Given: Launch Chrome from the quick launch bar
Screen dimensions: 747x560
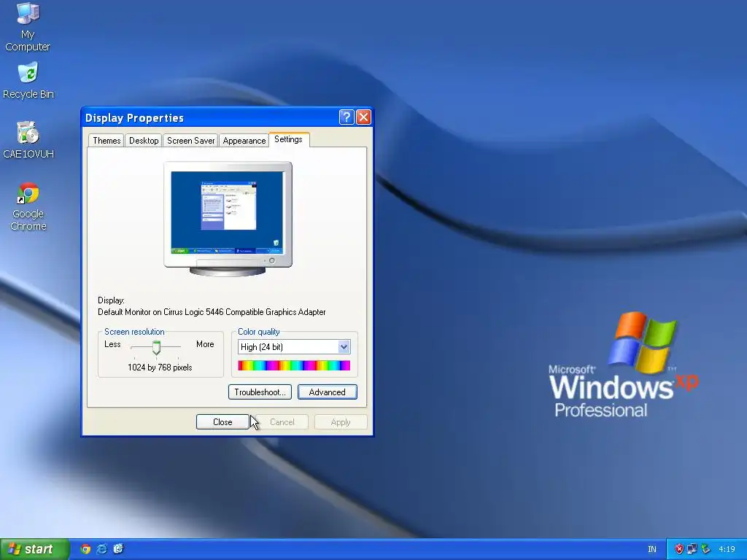Looking at the screenshot, I should (x=85, y=549).
